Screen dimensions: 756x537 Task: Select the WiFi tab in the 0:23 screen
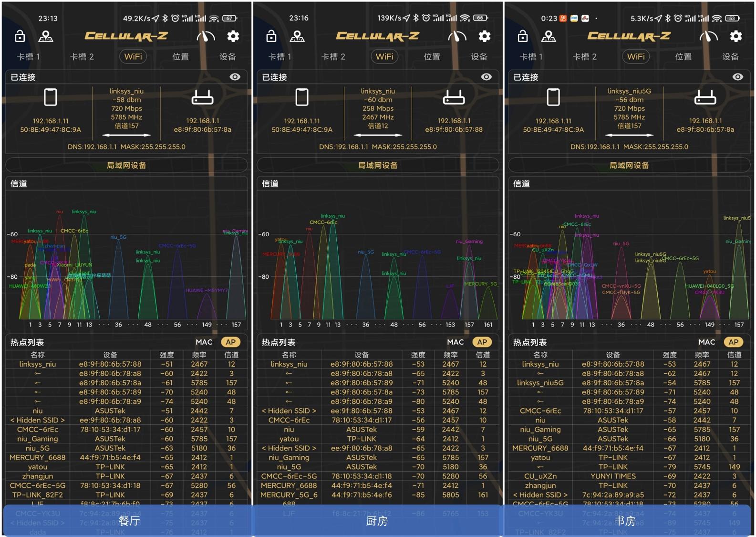pos(636,57)
